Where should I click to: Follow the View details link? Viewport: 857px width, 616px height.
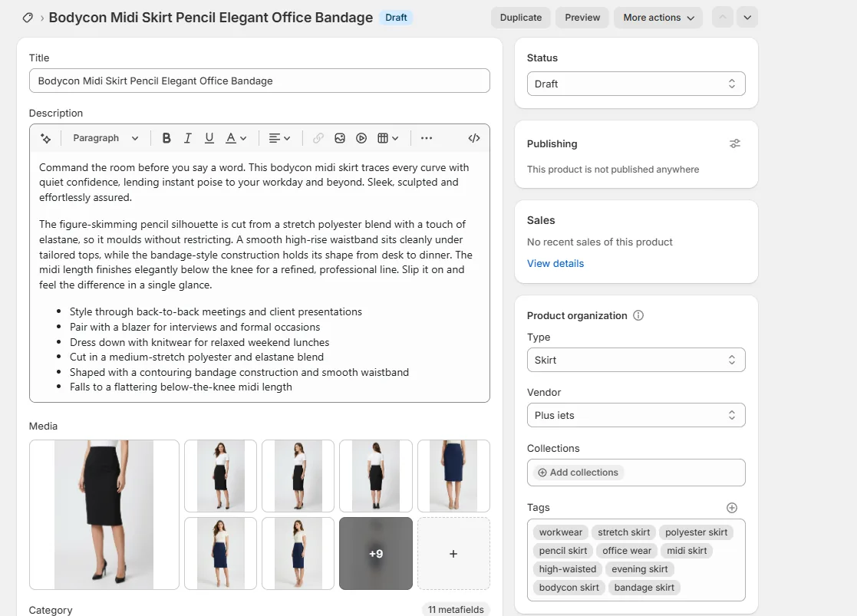click(555, 263)
